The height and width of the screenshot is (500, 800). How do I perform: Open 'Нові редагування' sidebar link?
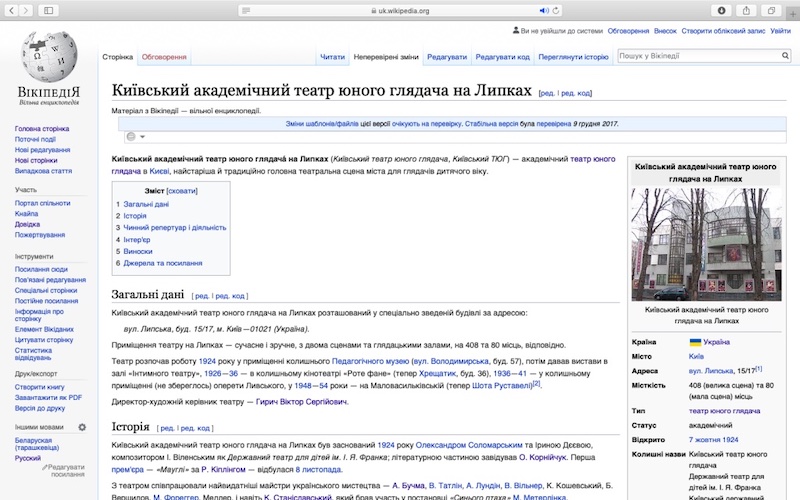(x=42, y=150)
